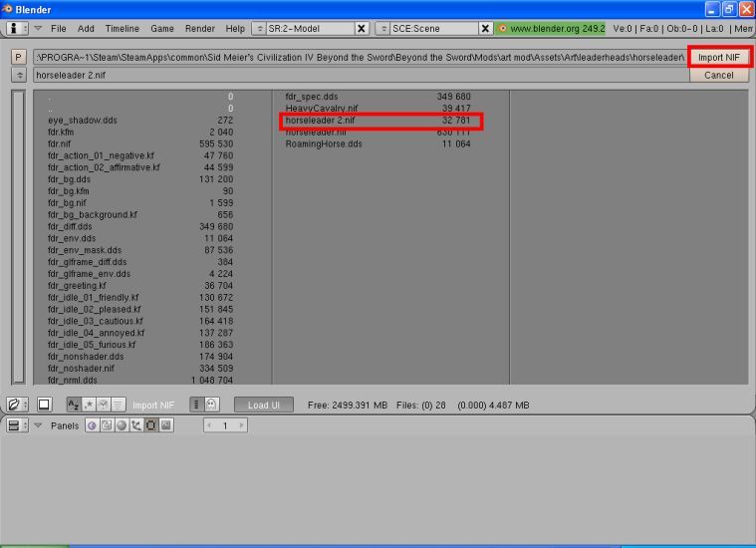Open the recent directories dropdown arrow
The image size is (756, 548).
(x=18, y=76)
